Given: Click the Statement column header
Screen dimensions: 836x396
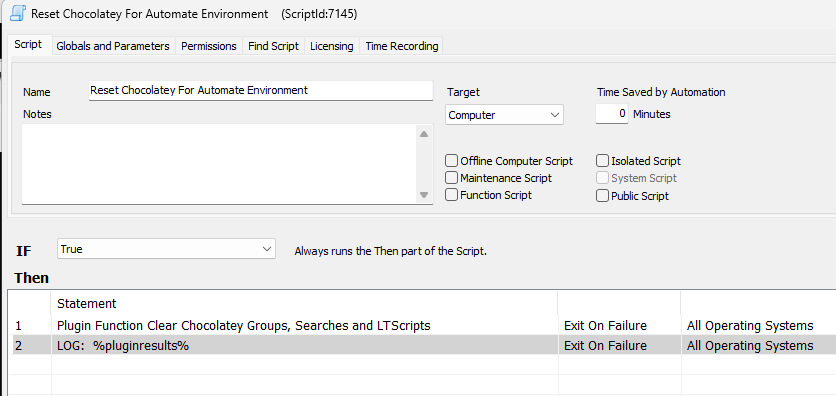Looking at the screenshot, I should [x=304, y=304].
